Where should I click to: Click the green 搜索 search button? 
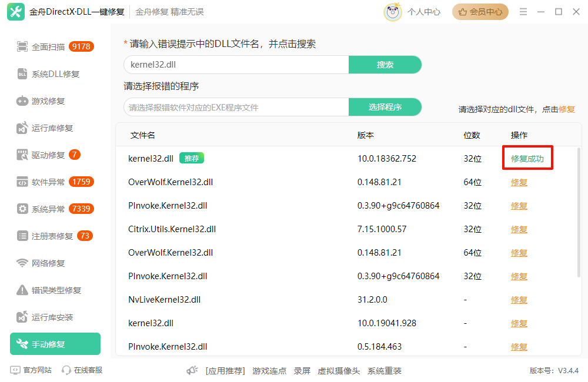385,65
